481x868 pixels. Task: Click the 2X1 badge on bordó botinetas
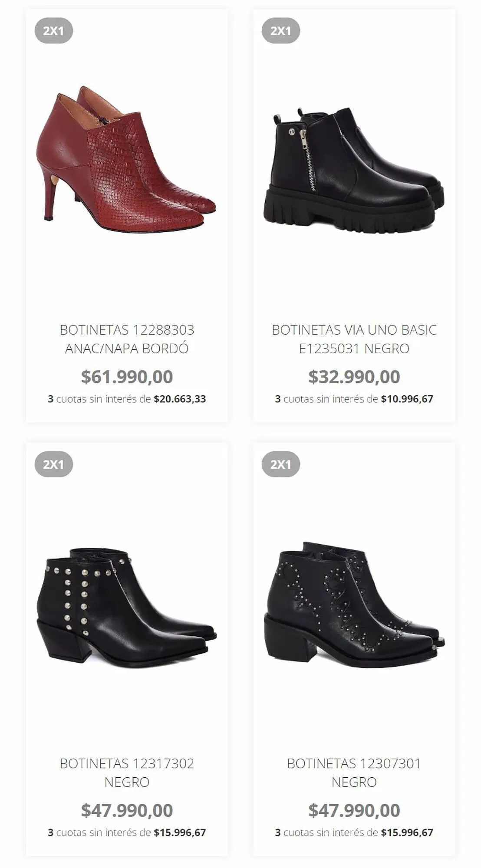(53, 31)
